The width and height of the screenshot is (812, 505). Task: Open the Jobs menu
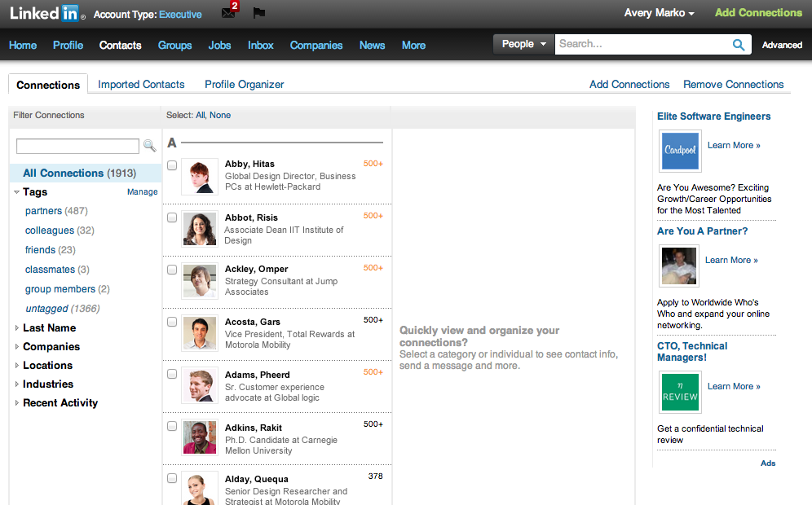219,45
